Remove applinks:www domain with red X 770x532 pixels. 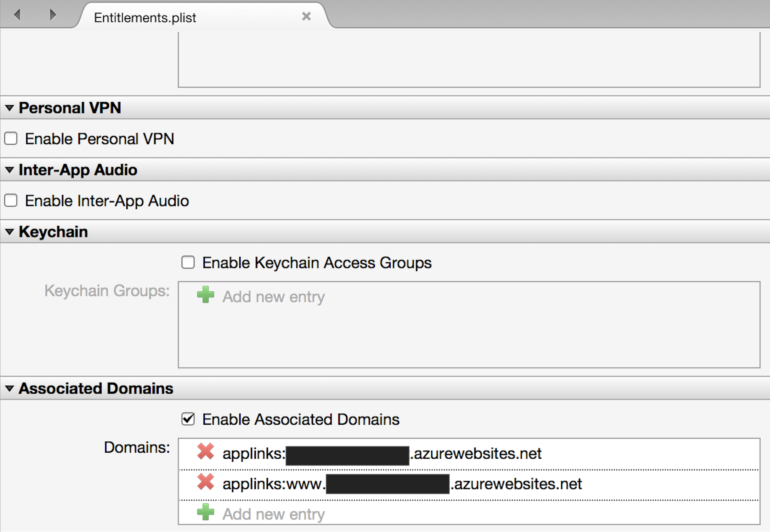206,482
